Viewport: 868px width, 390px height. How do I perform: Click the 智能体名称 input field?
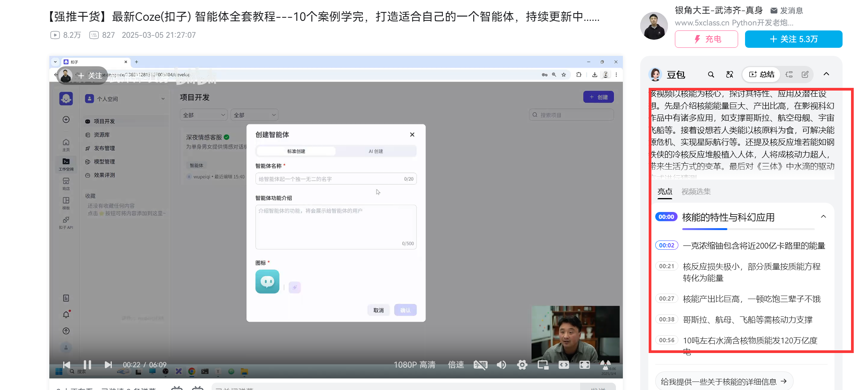[336, 179]
